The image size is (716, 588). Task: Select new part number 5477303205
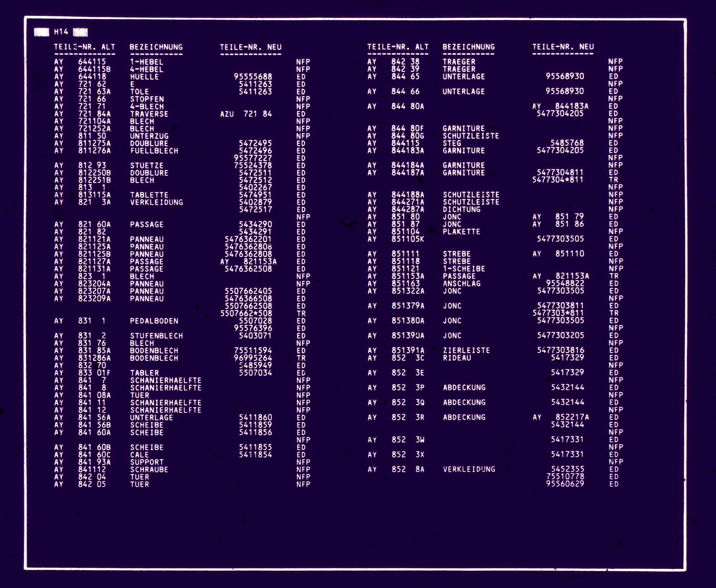point(560,335)
